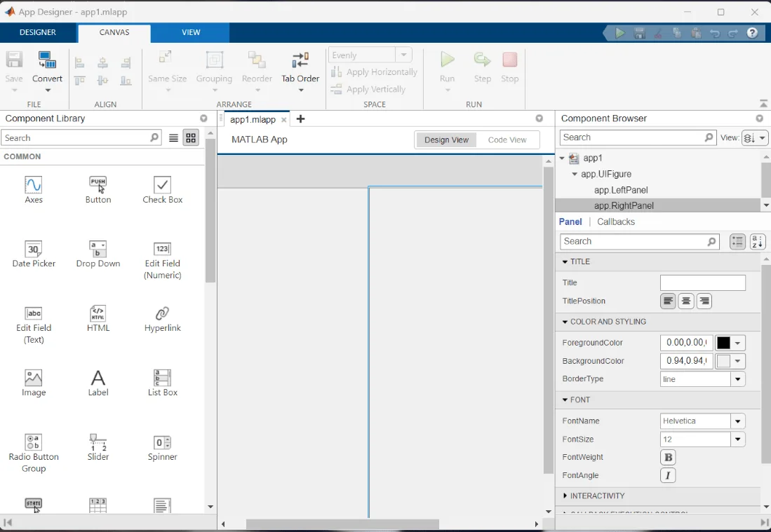Toggle the bold FontWeight button
The width and height of the screenshot is (771, 532).
coord(668,457)
